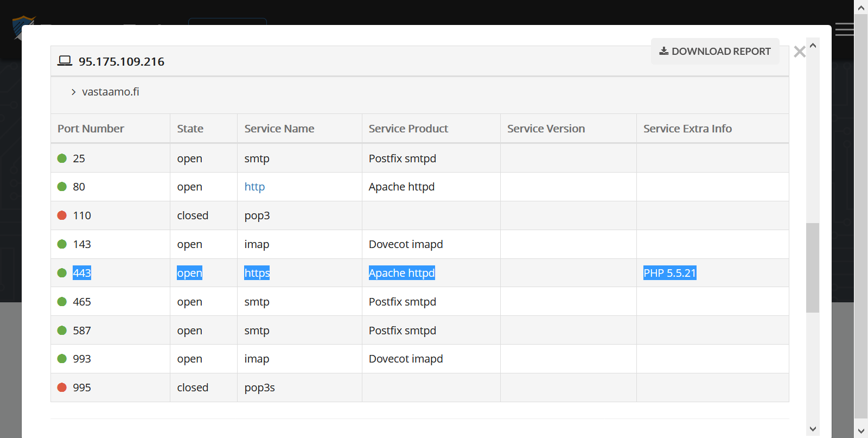Click the browser page scrollbar down arrow
This screenshot has width=868, height=438.
(861, 431)
